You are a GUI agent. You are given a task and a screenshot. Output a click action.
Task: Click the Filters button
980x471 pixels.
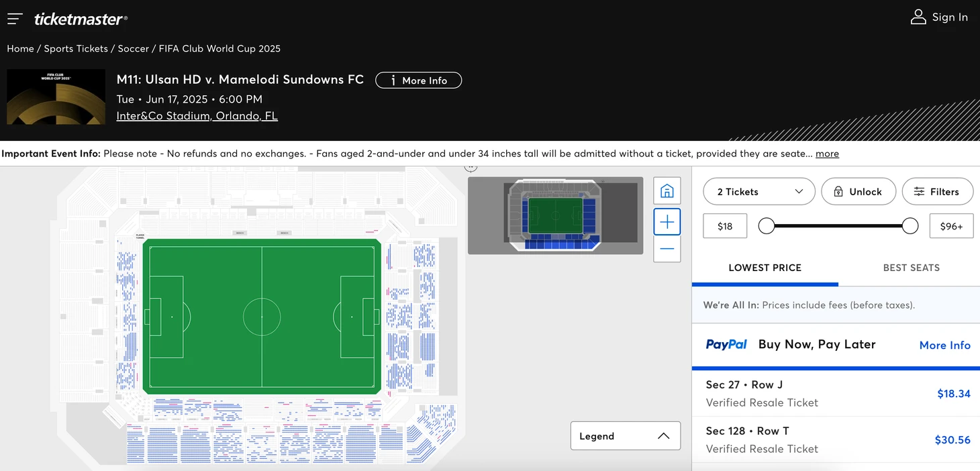click(x=937, y=192)
